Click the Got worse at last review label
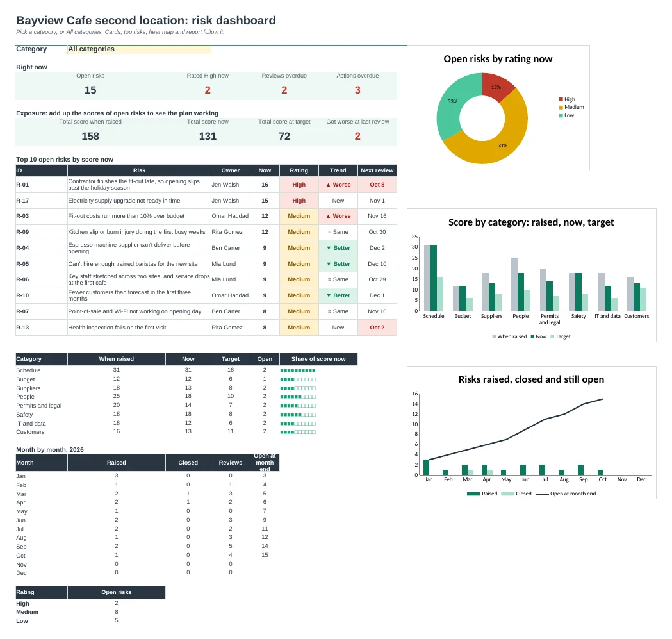The image size is (672, 639). pyautogui.click(x=357, y=122)
